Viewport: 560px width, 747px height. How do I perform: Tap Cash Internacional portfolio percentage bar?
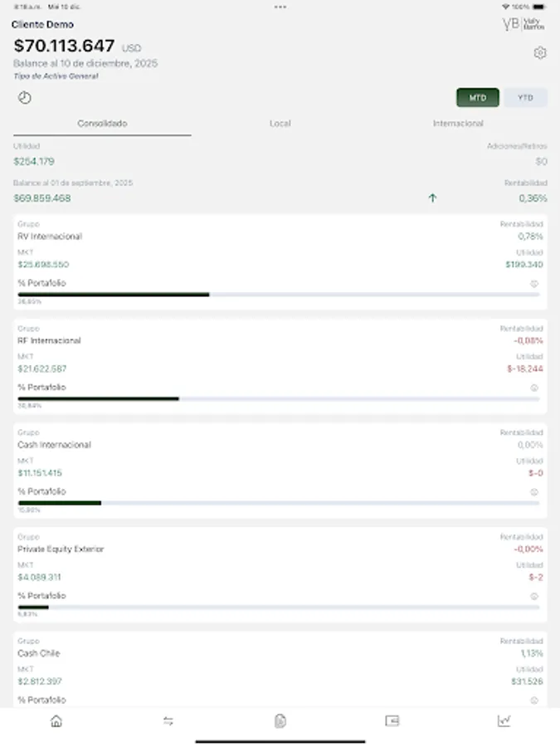(x=279, y=503)
